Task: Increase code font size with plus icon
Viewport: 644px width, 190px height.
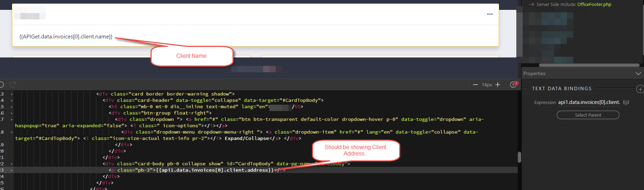Action: click(497, 85)
